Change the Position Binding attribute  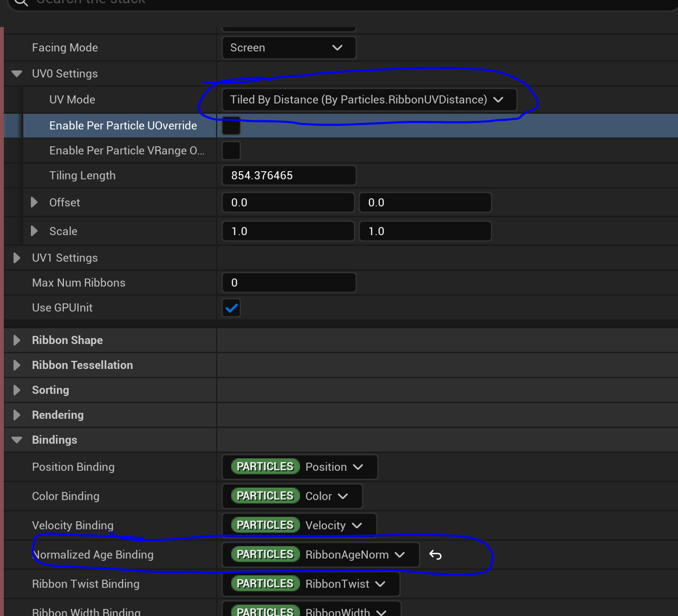[299, 467]
